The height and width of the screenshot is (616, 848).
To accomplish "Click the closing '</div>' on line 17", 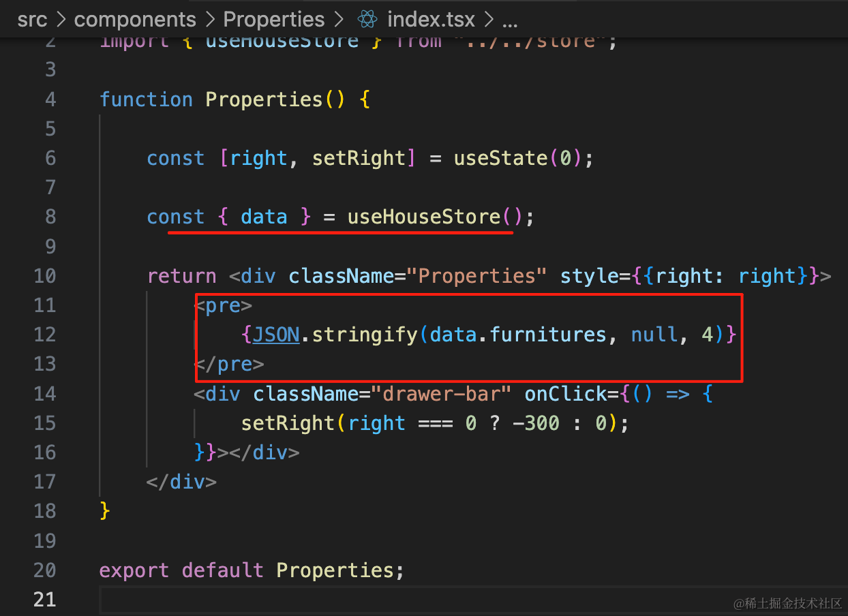I will [x=182, y=482].
